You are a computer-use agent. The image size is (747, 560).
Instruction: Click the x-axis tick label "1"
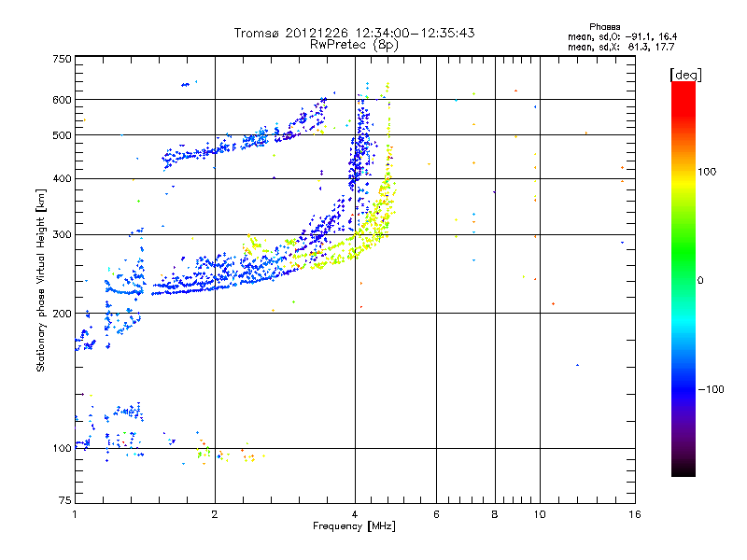tap(75, 514)
